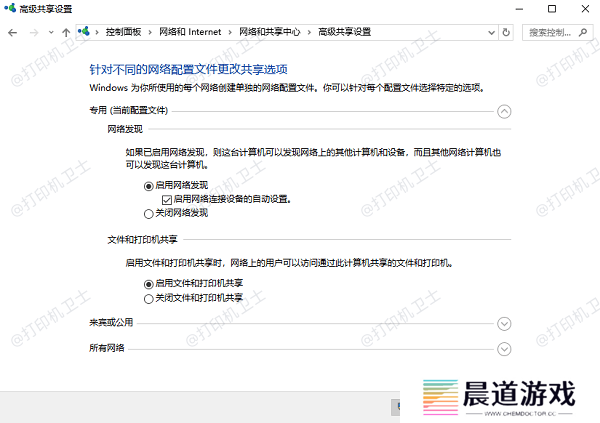This screenshot has height=423, width=600.
Task: Go back with the back arrow
Action: [13, 33]
